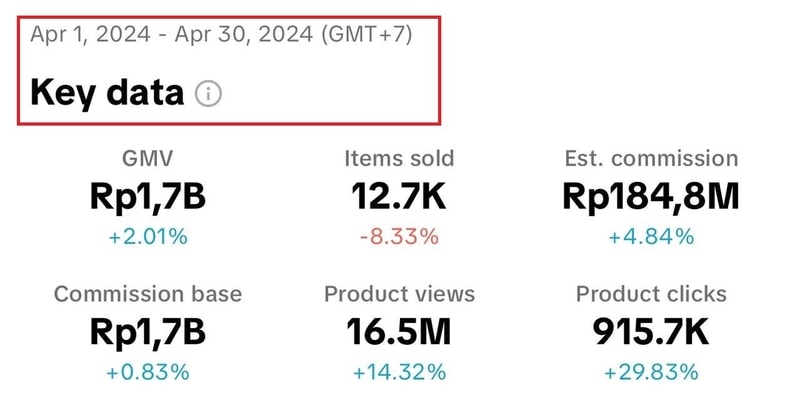Click the 915.7K product clicks value
This screenshot has height=403, width=800.
tap(650, 332)
